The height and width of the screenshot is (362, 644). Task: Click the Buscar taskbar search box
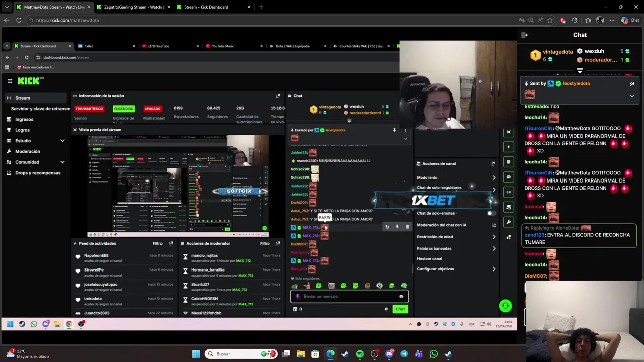click(x=242, y=354)
